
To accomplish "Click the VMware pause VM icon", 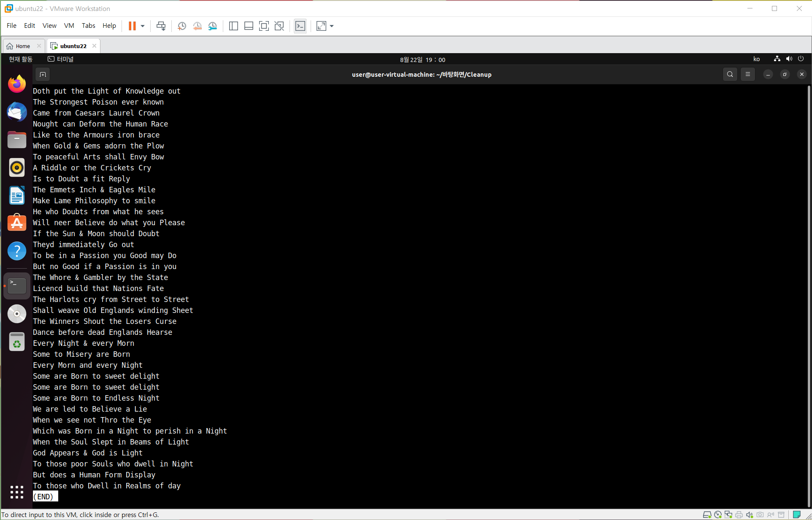I will tap(132, 26).
